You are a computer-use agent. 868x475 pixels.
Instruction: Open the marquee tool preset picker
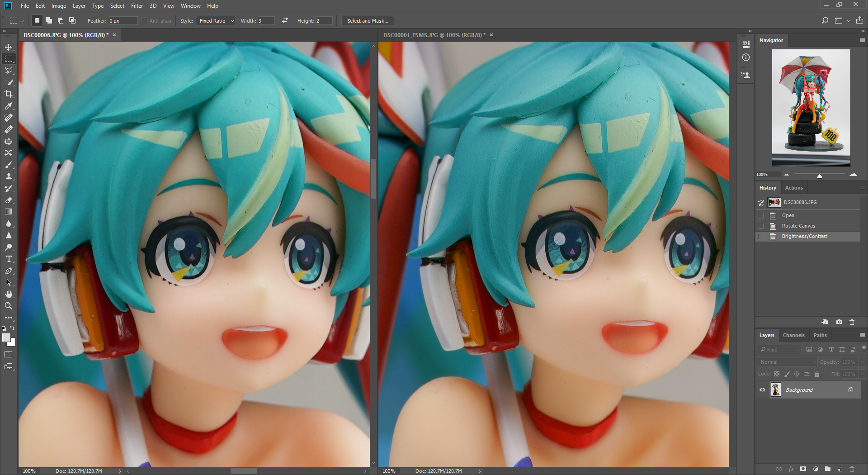(17, 21)
